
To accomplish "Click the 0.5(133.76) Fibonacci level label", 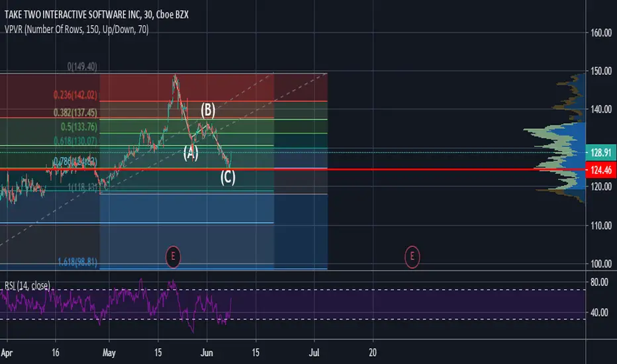I will coord(79,126).
